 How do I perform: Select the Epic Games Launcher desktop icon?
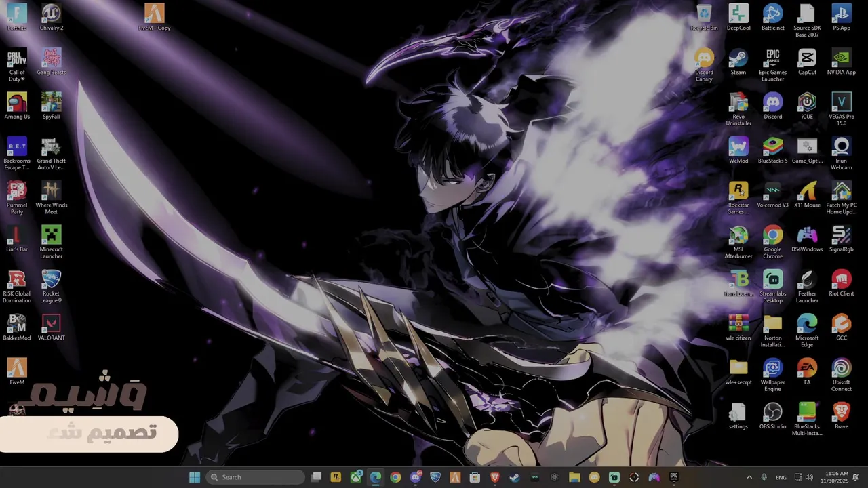(x=773, y=65)
